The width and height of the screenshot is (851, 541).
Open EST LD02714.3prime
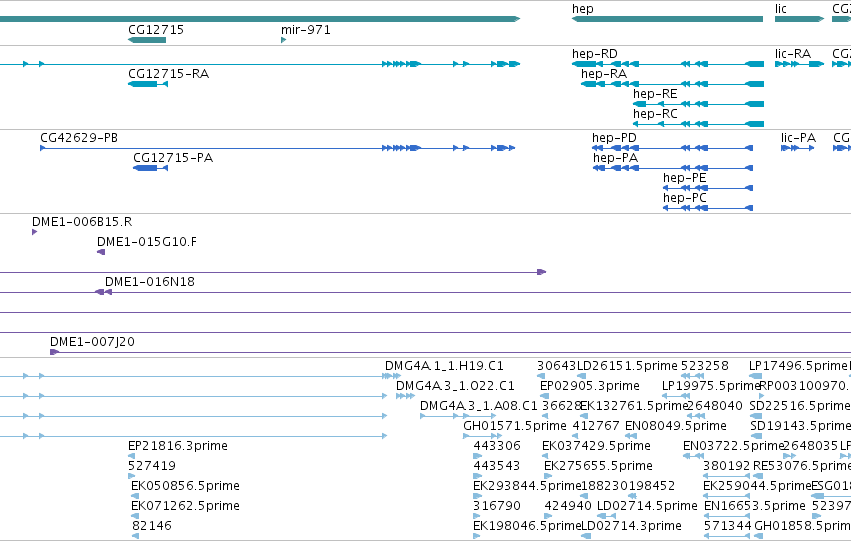point(631,526)
